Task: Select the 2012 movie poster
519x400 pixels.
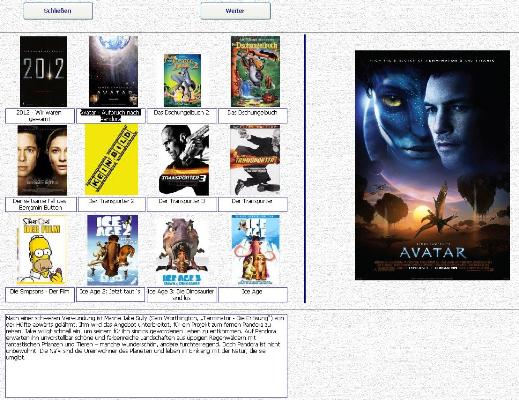Action: click(x=43, y=71)
